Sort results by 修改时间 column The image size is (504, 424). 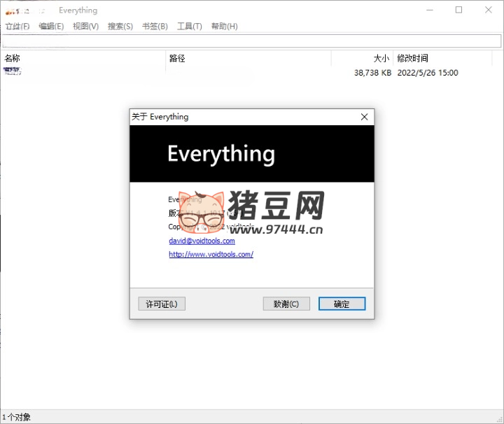pos(442,58)
